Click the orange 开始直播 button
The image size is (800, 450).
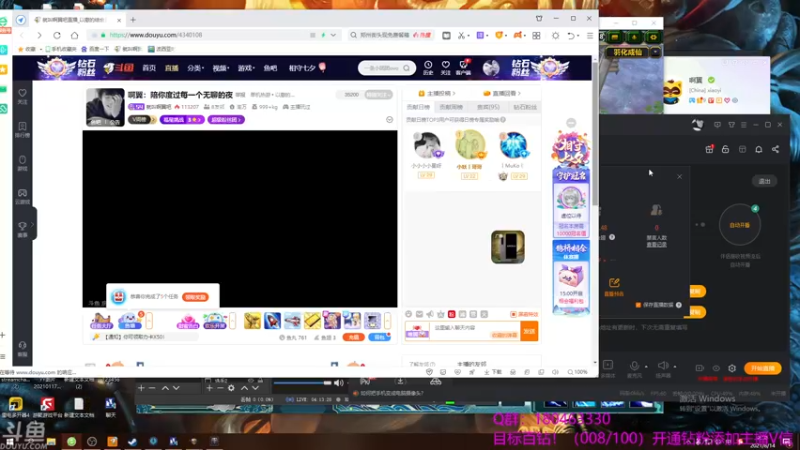click(763, 368)
